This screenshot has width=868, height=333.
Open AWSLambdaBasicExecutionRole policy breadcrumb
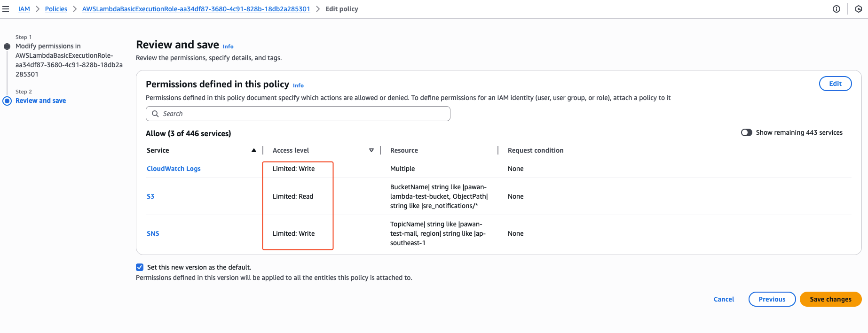(x=196, y=9)
